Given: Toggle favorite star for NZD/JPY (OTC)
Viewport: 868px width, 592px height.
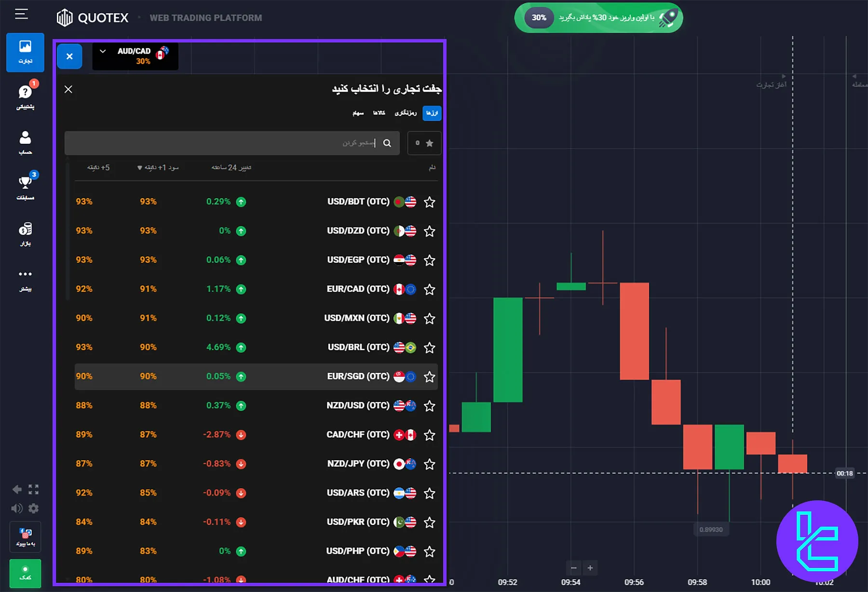Looking at the screenshot, I should 429,464.
